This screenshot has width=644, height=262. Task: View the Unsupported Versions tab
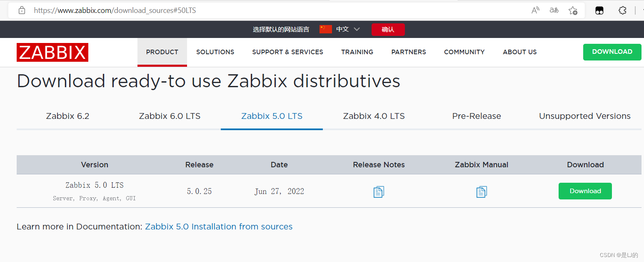584,116
